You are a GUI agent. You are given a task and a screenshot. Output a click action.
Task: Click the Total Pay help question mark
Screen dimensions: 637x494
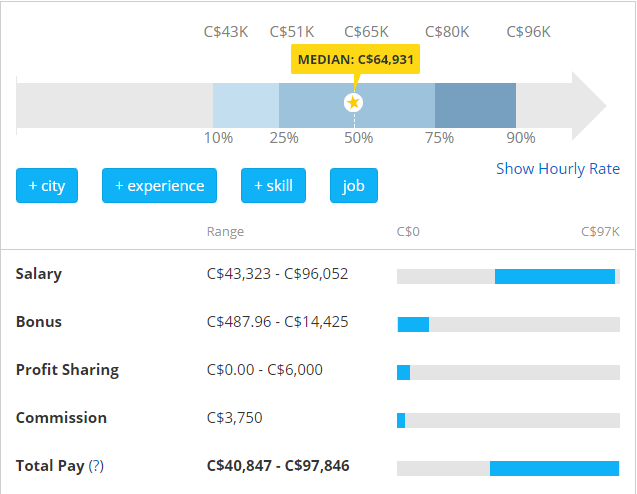[x=96, y=466]
